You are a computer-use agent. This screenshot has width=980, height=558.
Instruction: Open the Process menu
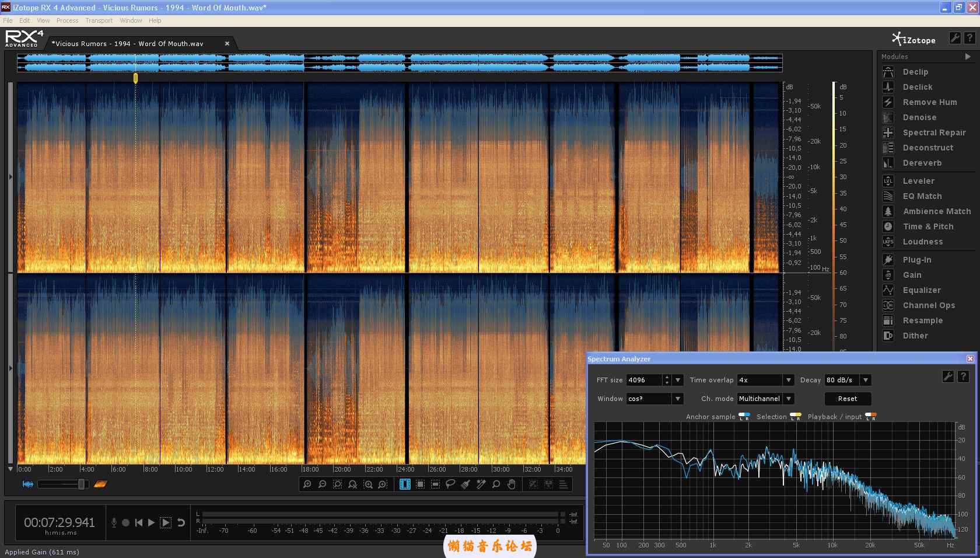point(67,20)
